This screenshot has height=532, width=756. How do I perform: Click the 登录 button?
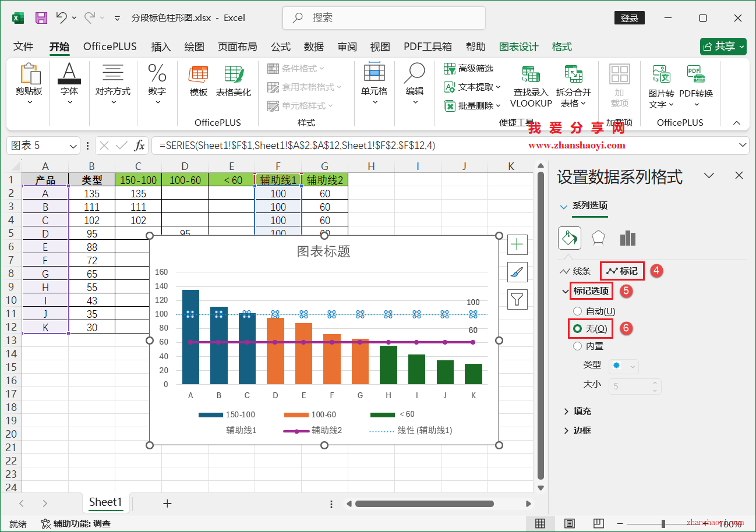coord(629,18)
